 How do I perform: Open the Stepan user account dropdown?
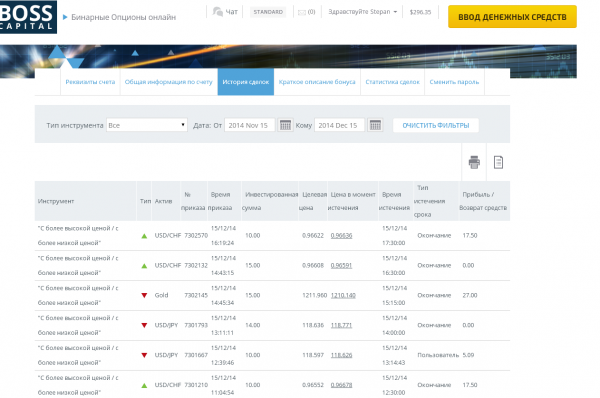coord(362,12)
